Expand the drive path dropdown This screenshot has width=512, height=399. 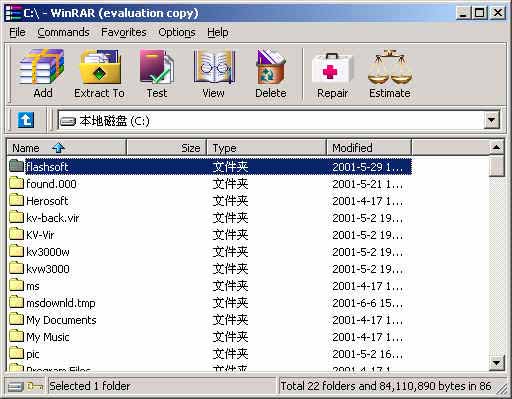pyautogui.click(x=492, y=120)
